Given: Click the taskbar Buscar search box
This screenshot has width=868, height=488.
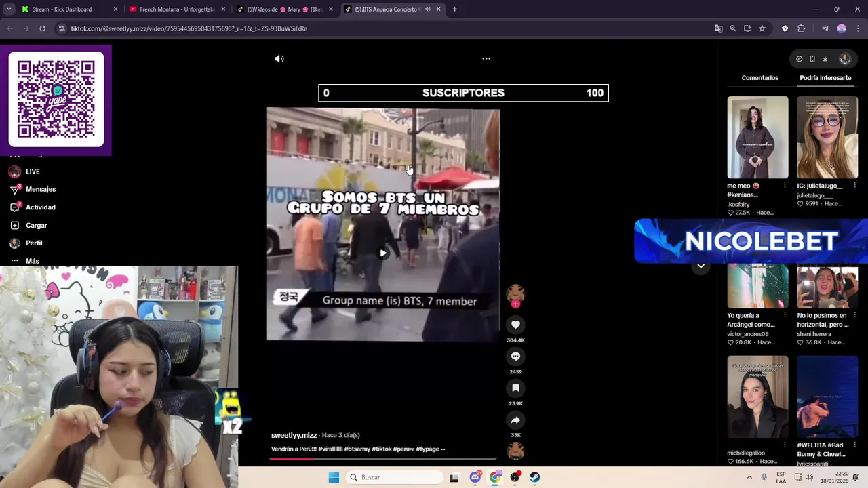Looking at the screenshot, I should (x=395, y=477).
